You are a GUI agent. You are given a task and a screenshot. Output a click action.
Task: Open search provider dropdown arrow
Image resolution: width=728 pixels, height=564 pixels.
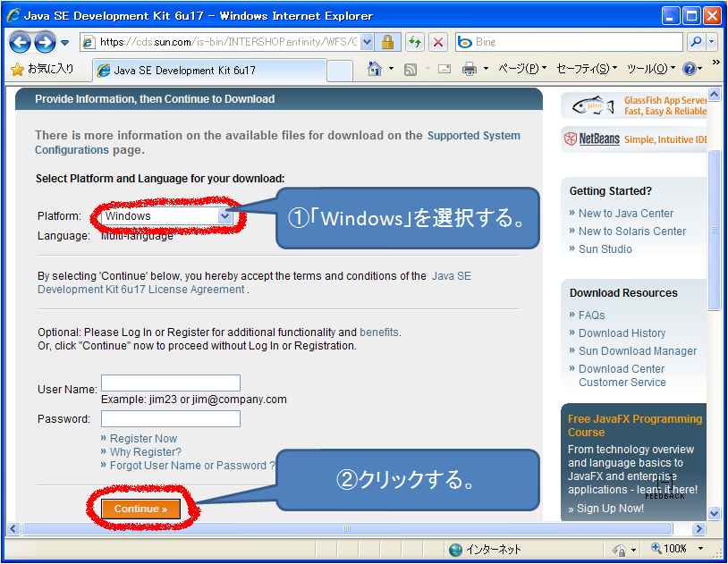point(712,42)
